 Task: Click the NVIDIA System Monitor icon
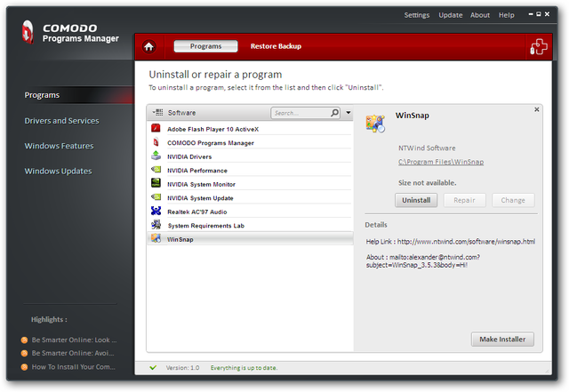pyautogui.click(x=156, y=183)
